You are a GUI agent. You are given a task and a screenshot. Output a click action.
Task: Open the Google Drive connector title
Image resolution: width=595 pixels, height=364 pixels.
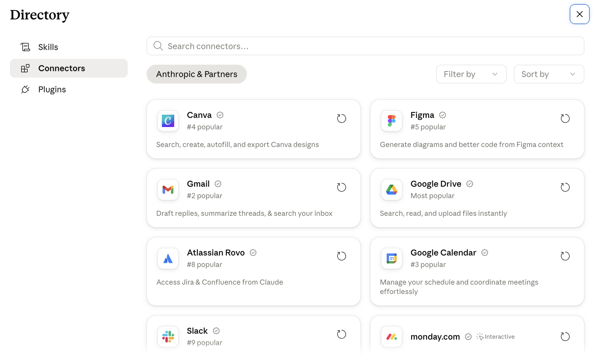[x=436, y=184]
